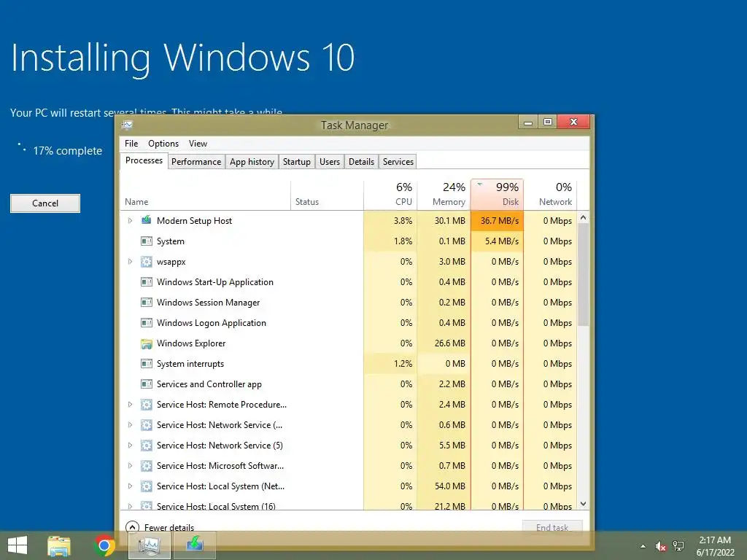Click the network tray icon
The image size is (747, 560).
point(678,546)
